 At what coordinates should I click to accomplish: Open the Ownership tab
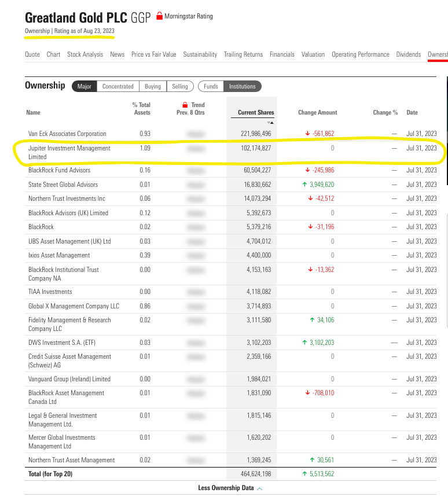pyautogui.click(x=438, y=54)
